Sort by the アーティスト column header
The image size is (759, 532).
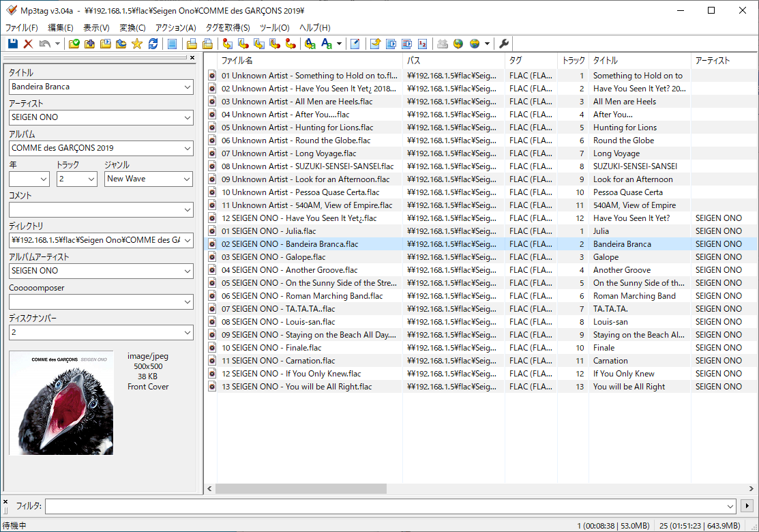tap(725, 61)
